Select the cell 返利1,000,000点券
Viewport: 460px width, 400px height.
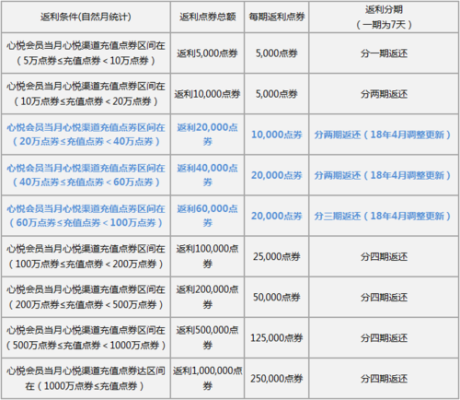(x=207, y=378)
